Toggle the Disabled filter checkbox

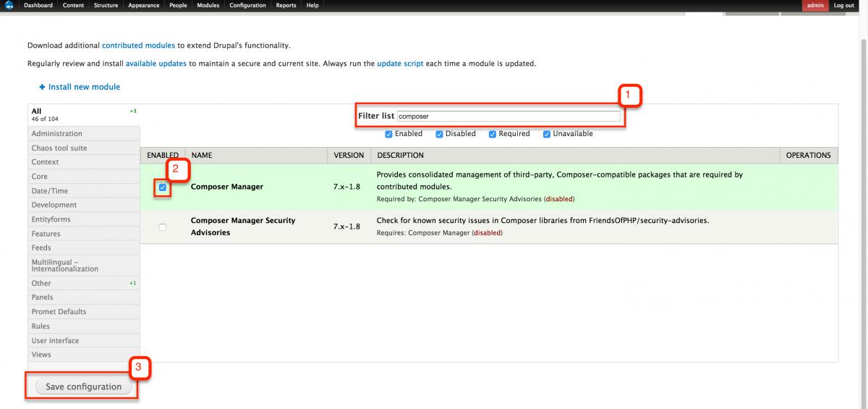coord(439,134)
